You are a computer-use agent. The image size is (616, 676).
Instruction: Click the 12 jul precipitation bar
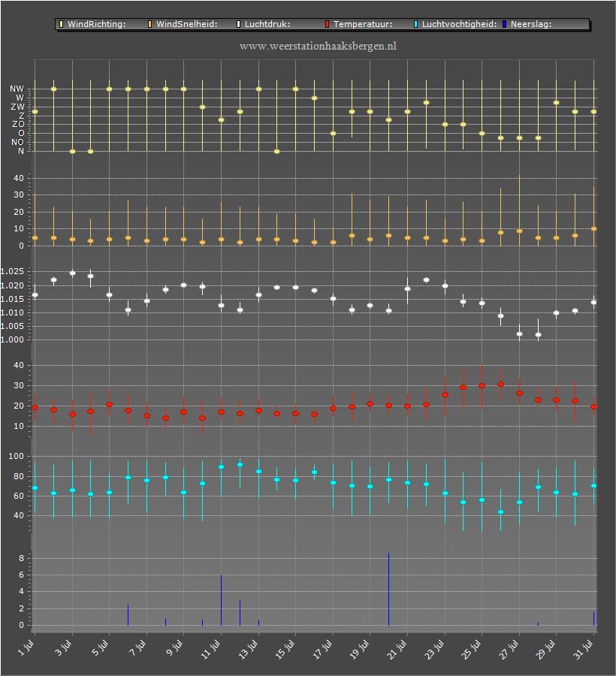[x=240, y=613]
